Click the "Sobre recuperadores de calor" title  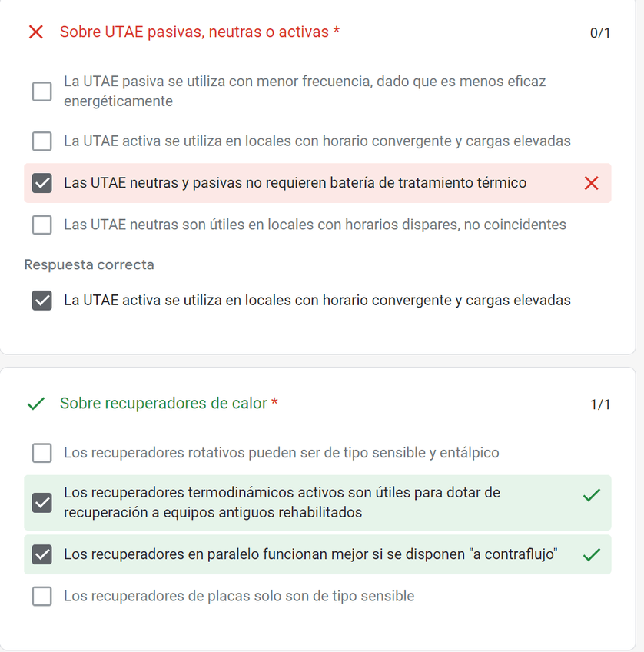tap(164, 404)
